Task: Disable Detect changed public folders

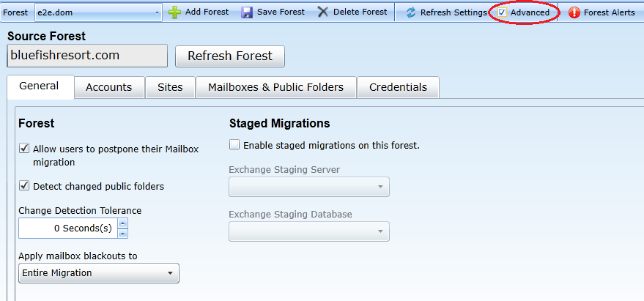Action: (x=24, y=186)
